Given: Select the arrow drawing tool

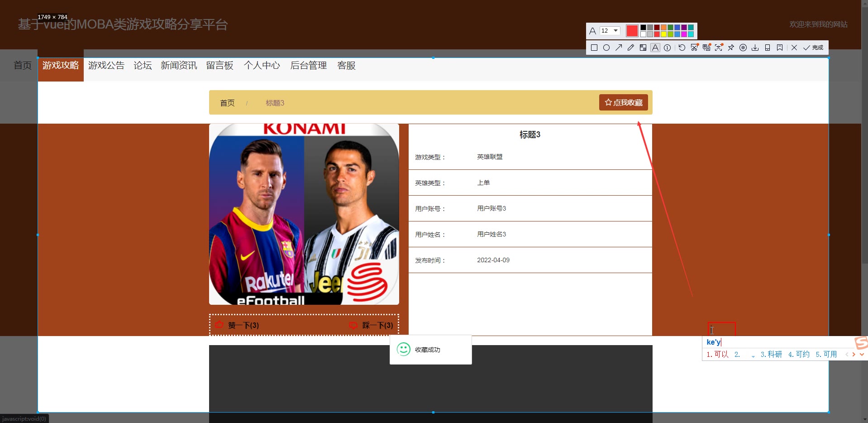Looking at the screenshot, I should pyautogui.click(x=619, y=48).
